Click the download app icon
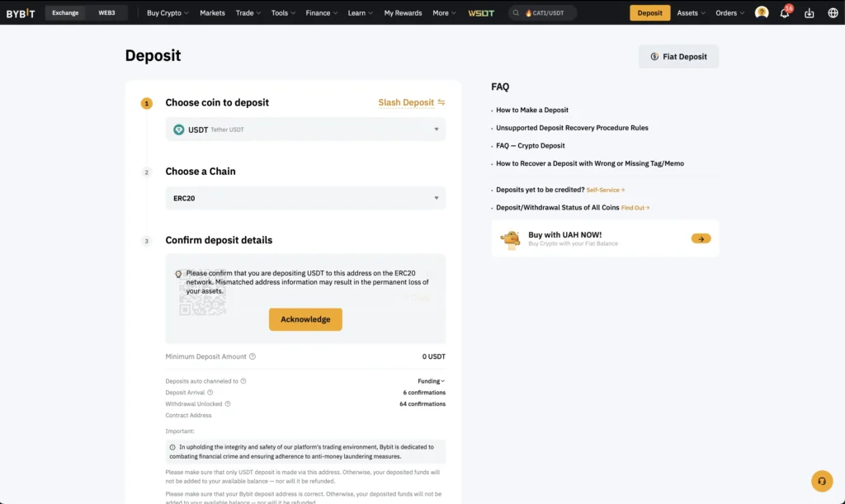This screenshot has height=504, width=845. pos(809,13)
